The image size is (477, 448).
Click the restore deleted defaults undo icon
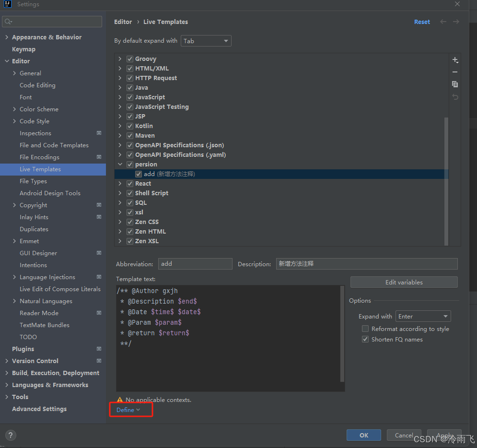(x=455, y=97)
